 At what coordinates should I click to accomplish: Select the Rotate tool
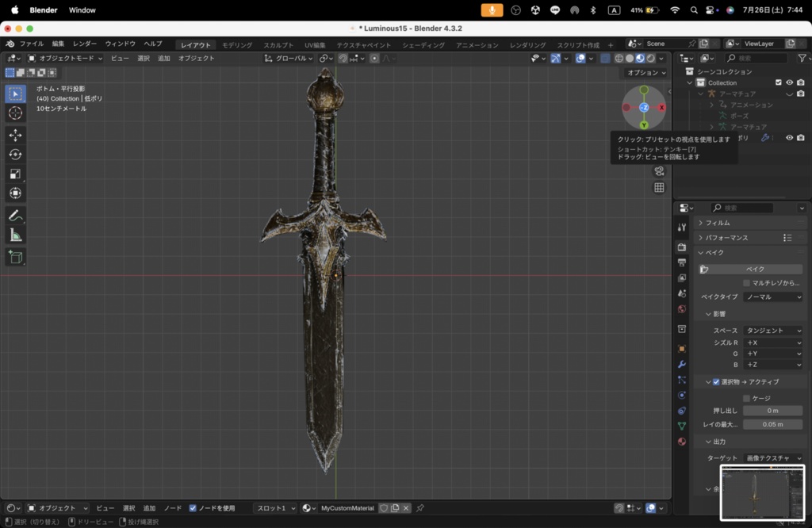point(15,155)
